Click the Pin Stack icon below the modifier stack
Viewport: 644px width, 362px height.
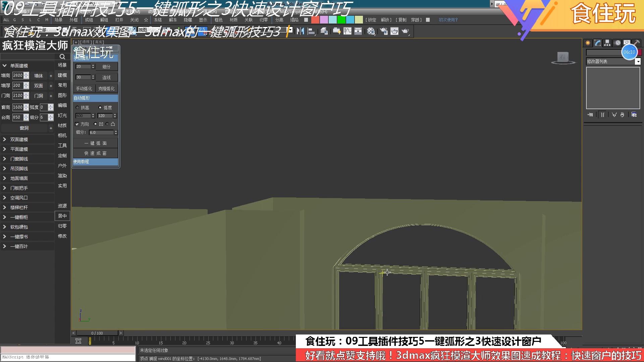click(x=590, y=115)
